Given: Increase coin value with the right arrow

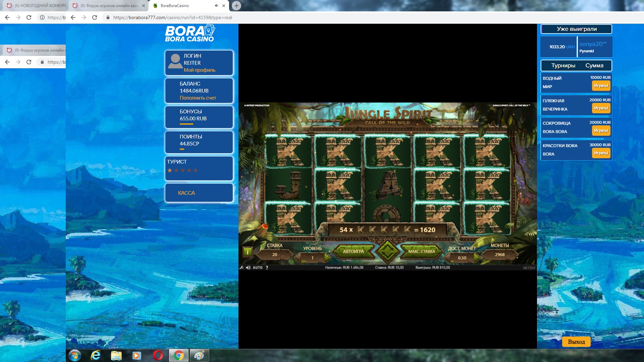Looking at the screenshot, I should pyautogui.click(x=476, y=258).
